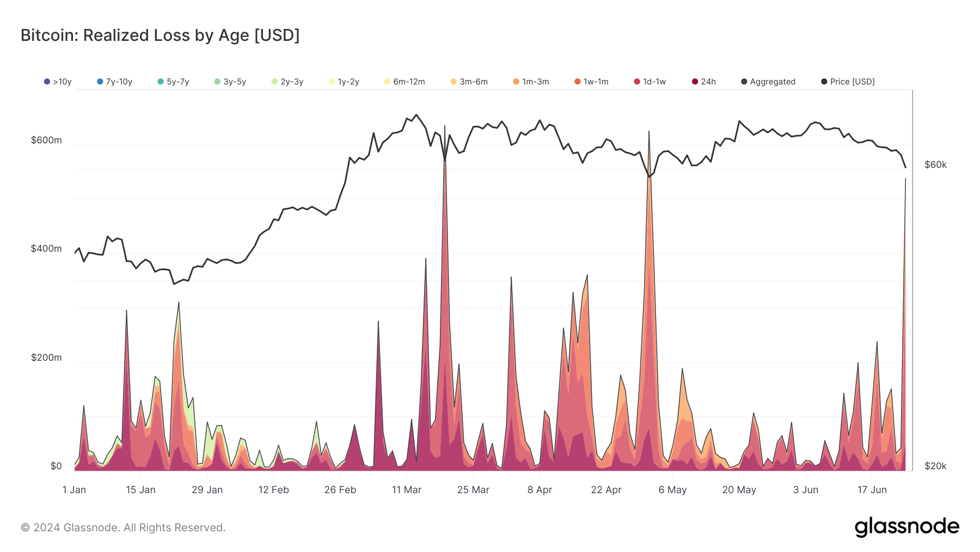The image size is (980, 552).
Task: Click the 29 Jan date label
Action: click(x=207, y=490)
